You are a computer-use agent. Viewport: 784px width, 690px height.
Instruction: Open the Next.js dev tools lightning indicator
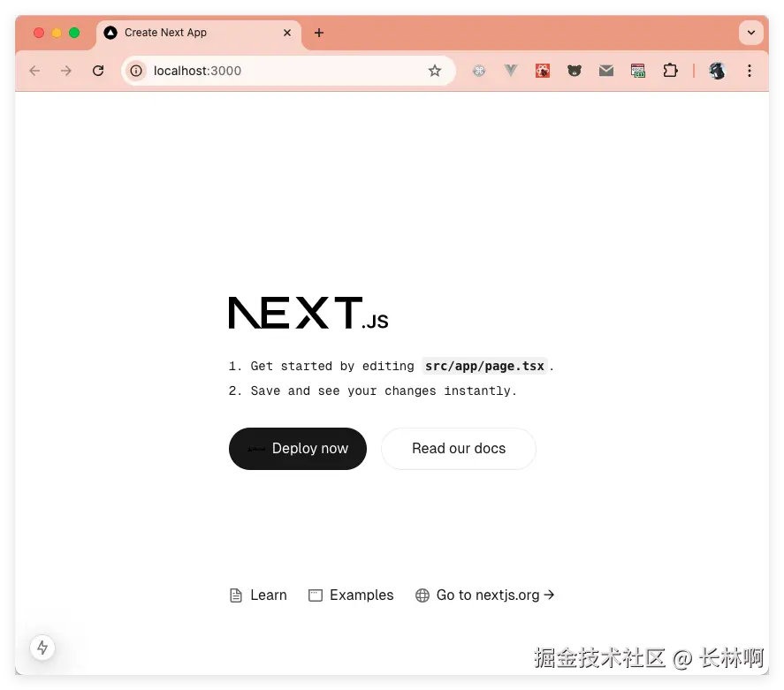[42, 648]
